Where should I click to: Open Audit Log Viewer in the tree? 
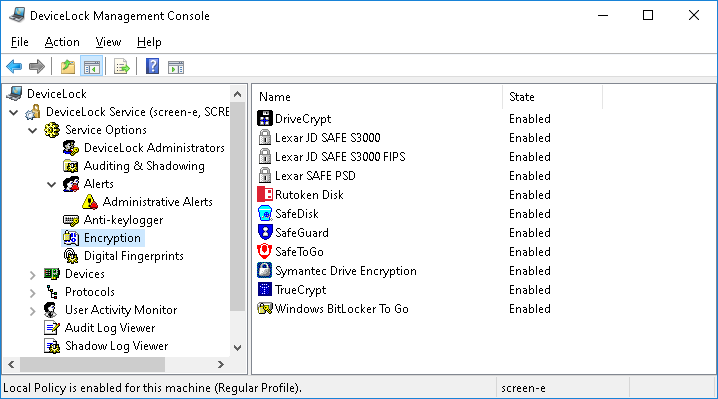(x=110, y=328)
